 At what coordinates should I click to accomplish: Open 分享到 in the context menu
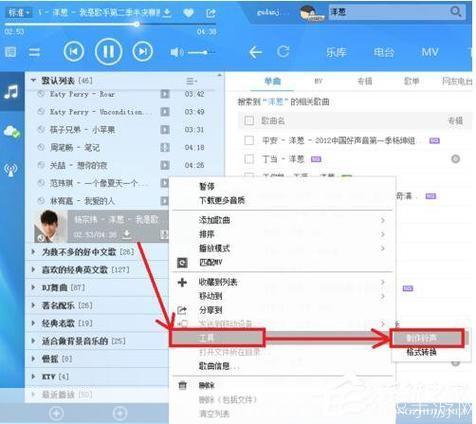pos(211,310)
